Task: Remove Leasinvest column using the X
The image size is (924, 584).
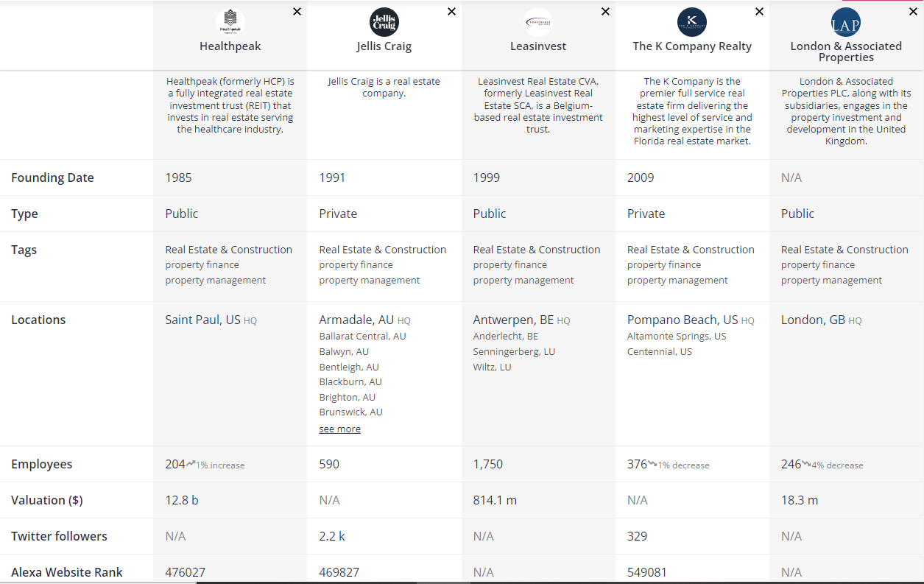Action: (x=605, y=12)
